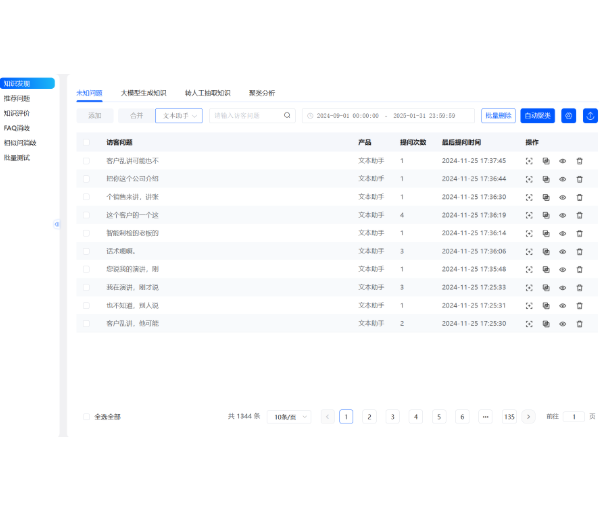Click the ellipsis to jump more pages

(x=485, y=416)
